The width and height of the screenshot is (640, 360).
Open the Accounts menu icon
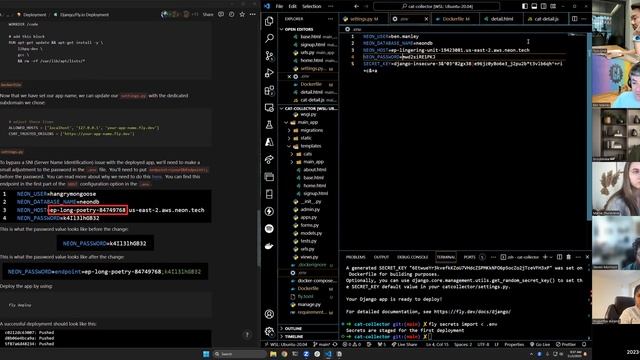(x=269, y=314)
